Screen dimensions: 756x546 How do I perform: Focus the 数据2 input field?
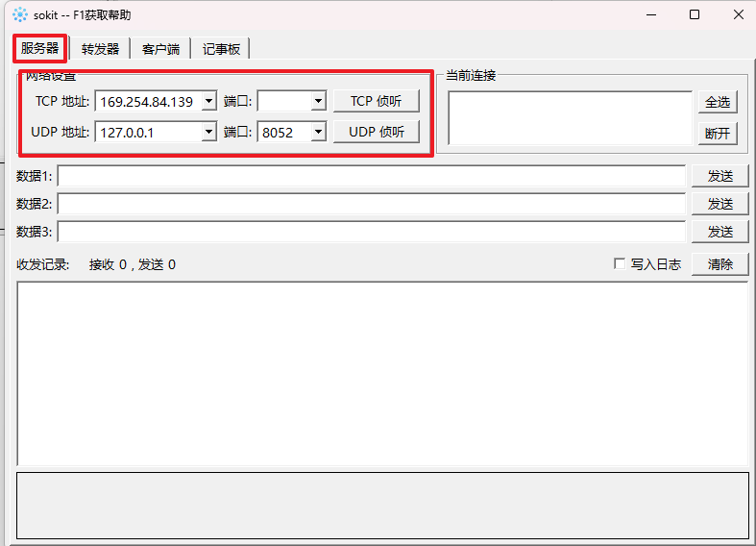click(x=371, y=204)
